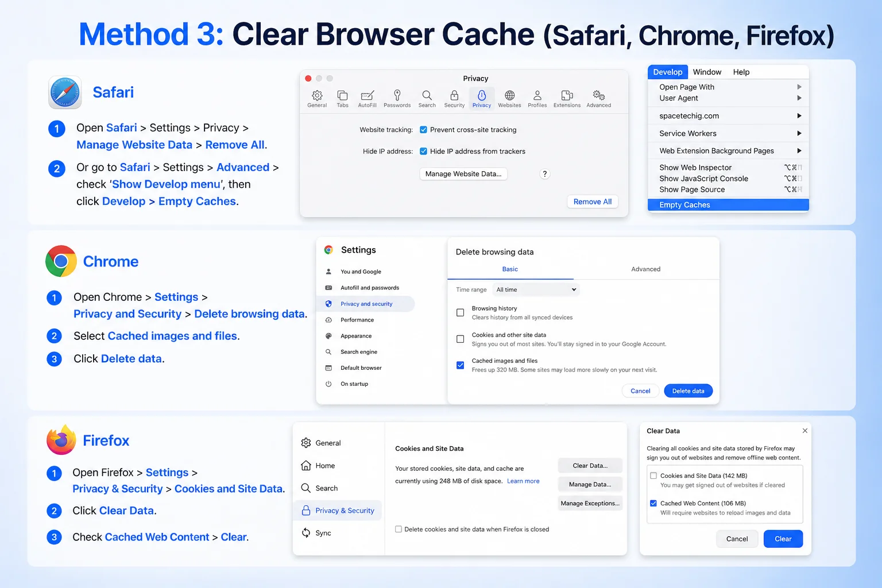Open the Advanced gears pane
Screen dimensions: 882x588
(x=598, y=99)
